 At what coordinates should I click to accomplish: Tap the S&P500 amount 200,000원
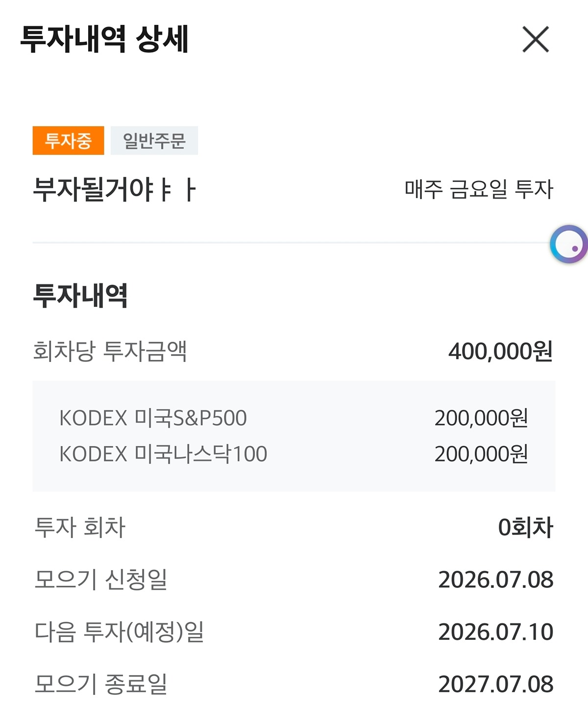(x=481, y=418)
